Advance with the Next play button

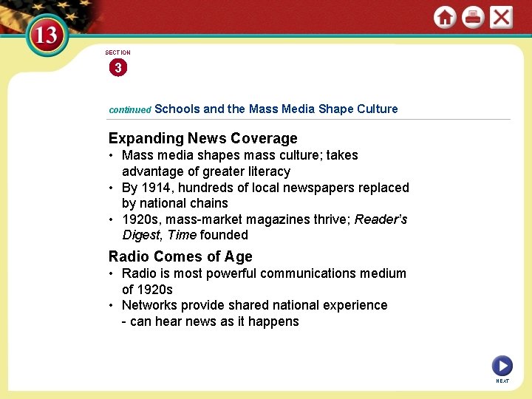click(502, 366)
